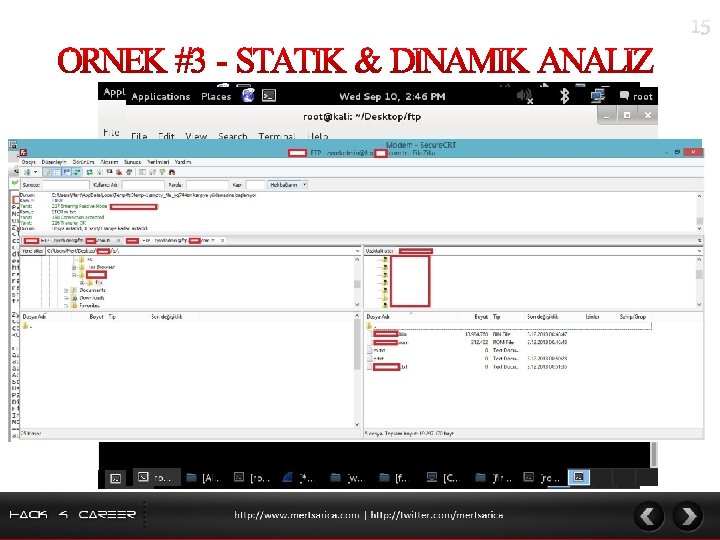The image size is (720, 540).
Task: Toggle remote directory tree display
Action: [67, 172]
